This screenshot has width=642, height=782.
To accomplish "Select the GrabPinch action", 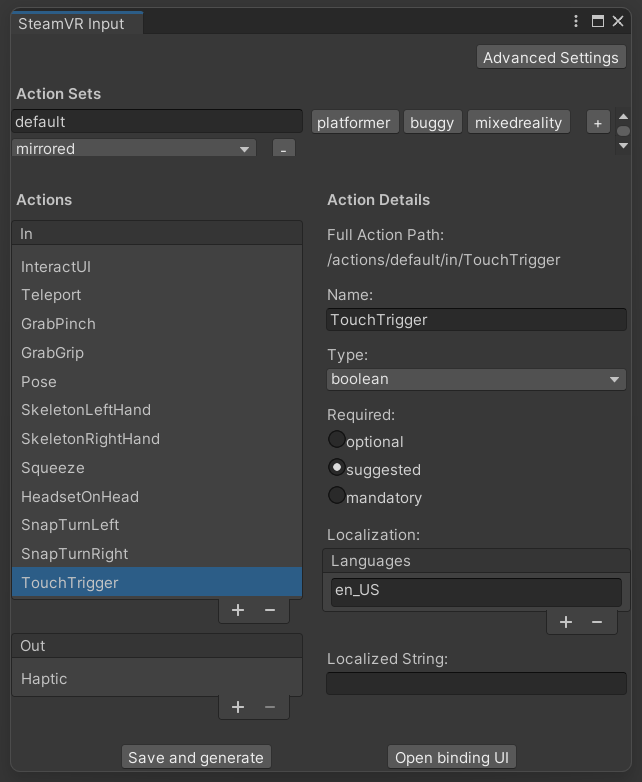I will pyautogui.click(x=157, y=324).
